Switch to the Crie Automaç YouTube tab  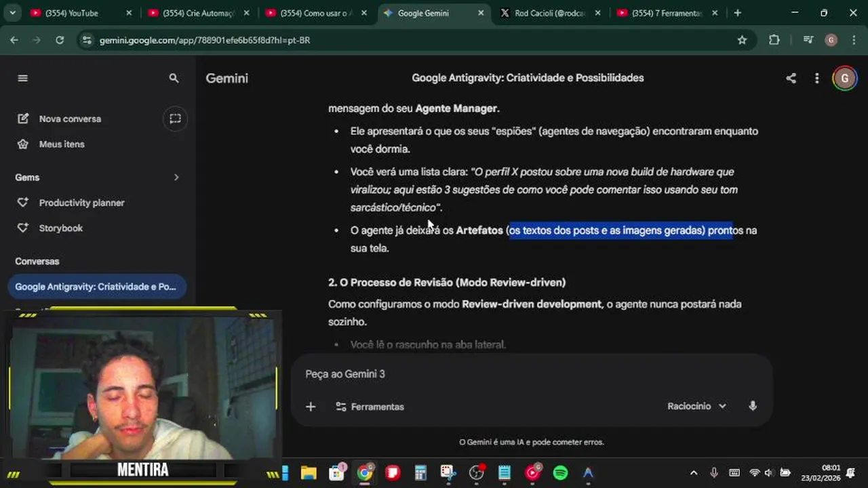point(198,13)
